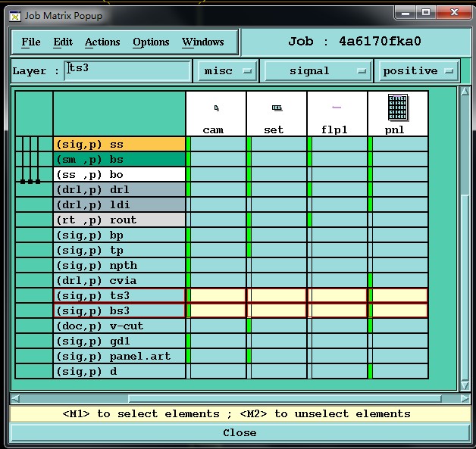This screenshot has width=476, height=449.
Task: Click the bs3 cell under set
Action: 277,310
